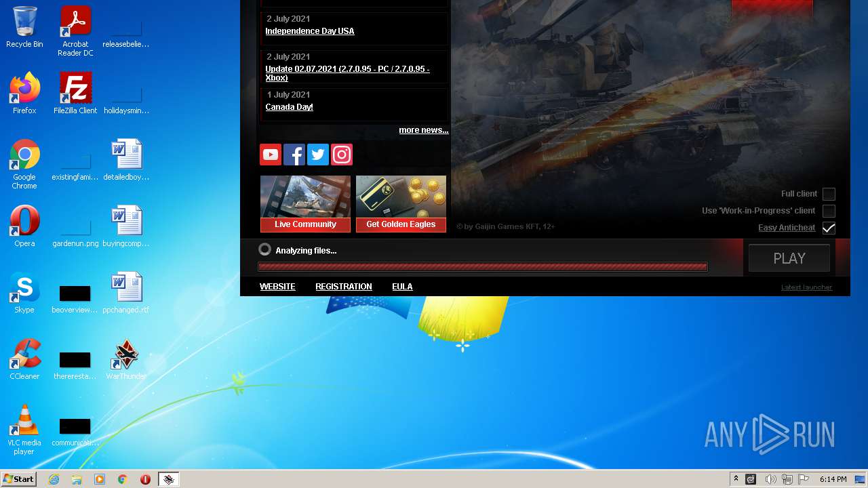Open the ppchanged.rtf document icon
This screenshot has width=868, height=488.
point(126,293)
